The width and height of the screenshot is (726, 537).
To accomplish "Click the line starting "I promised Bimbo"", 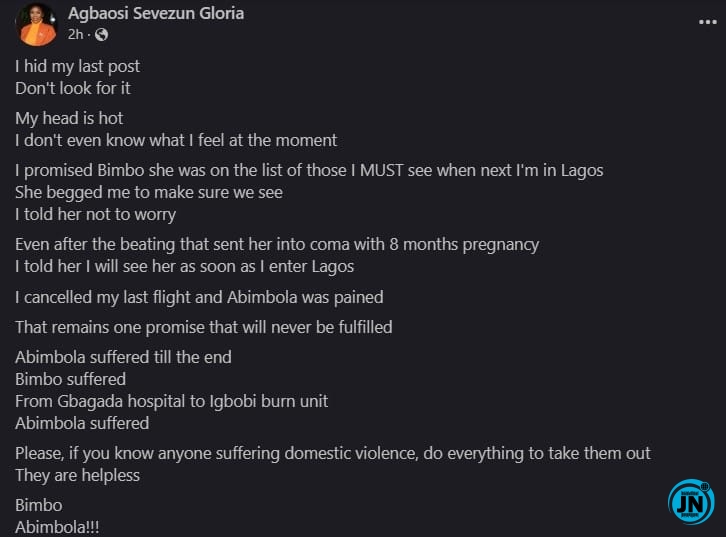I will pos(309,170).
